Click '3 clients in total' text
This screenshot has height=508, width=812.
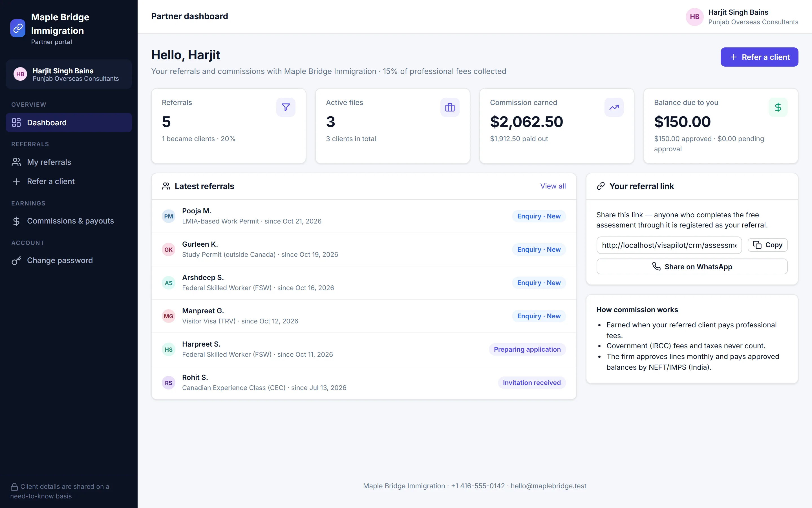[x=351, y=139]
